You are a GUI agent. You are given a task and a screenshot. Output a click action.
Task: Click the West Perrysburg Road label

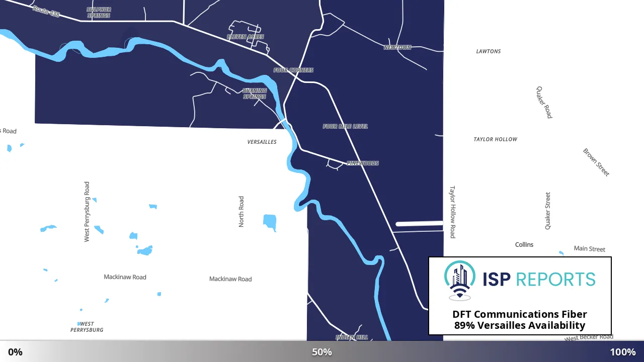(87, 212)
